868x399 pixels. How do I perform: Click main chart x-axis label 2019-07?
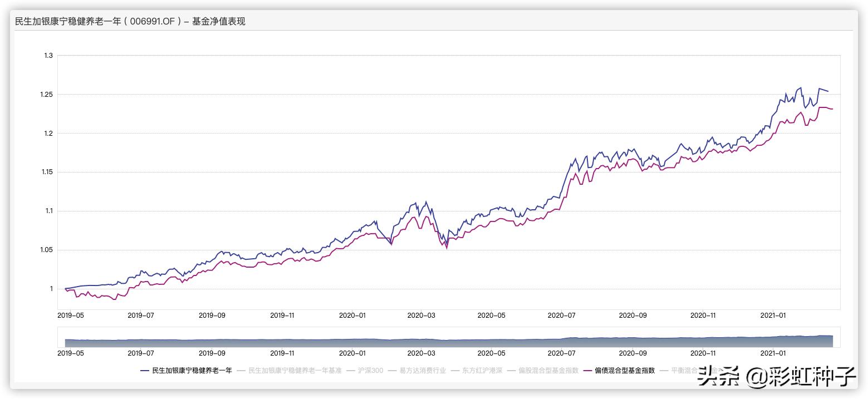141,316
